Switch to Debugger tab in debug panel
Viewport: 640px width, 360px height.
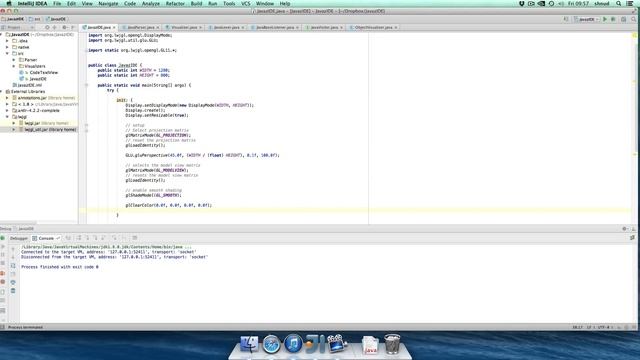(x=19, y=238)
